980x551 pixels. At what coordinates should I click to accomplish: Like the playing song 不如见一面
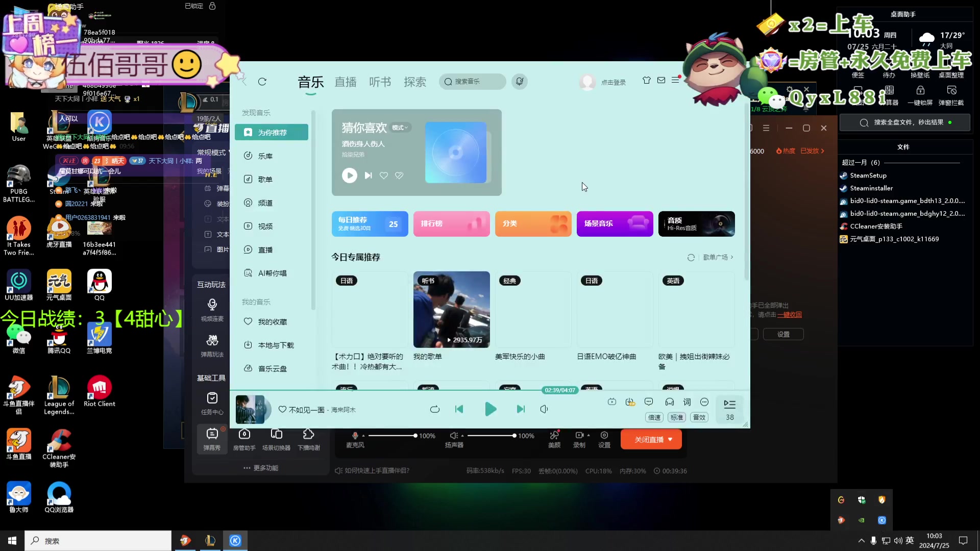281,410
